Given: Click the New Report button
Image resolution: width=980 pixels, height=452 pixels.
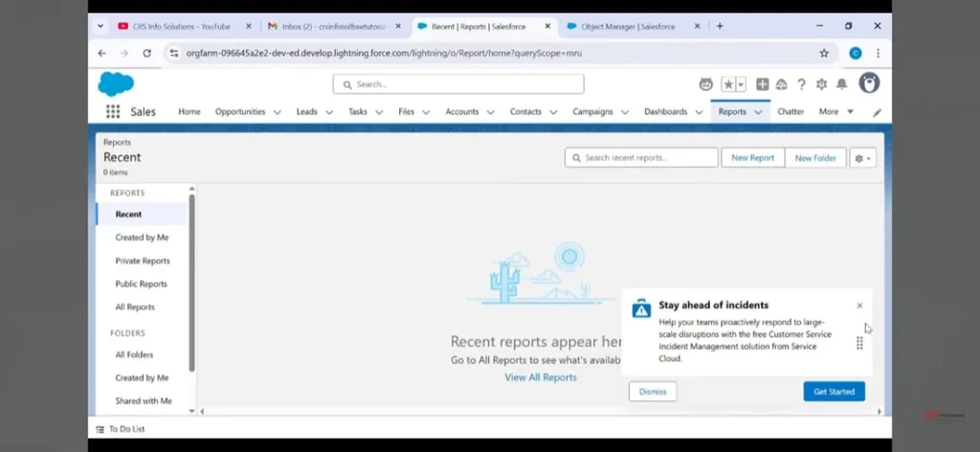Looking at the screenshot, I should point(752,158).
